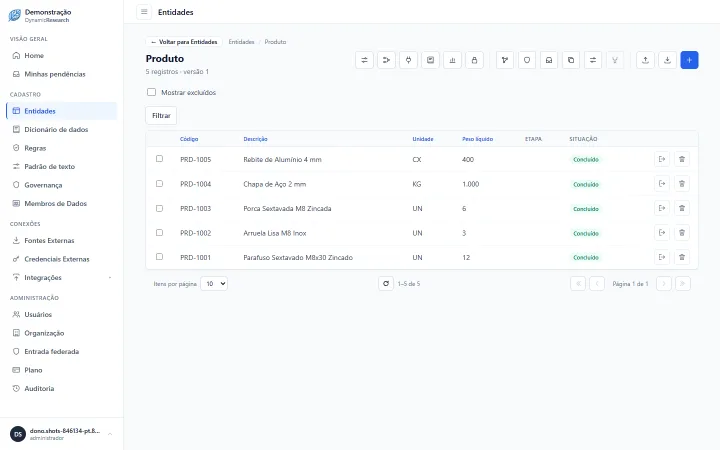Sort table by Código column
Viewport: 720px width, 450px height.
click(189, 139)
